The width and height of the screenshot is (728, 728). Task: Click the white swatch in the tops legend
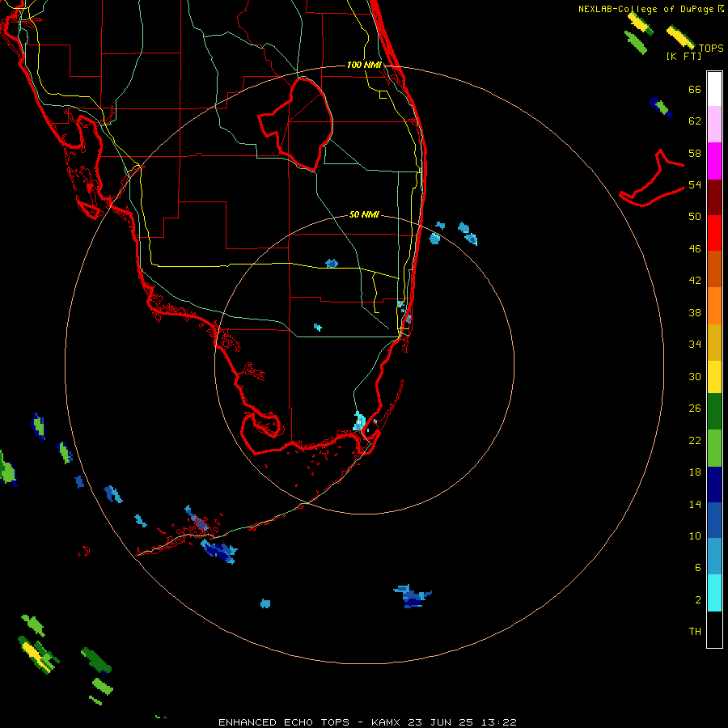tap(714, 89)
